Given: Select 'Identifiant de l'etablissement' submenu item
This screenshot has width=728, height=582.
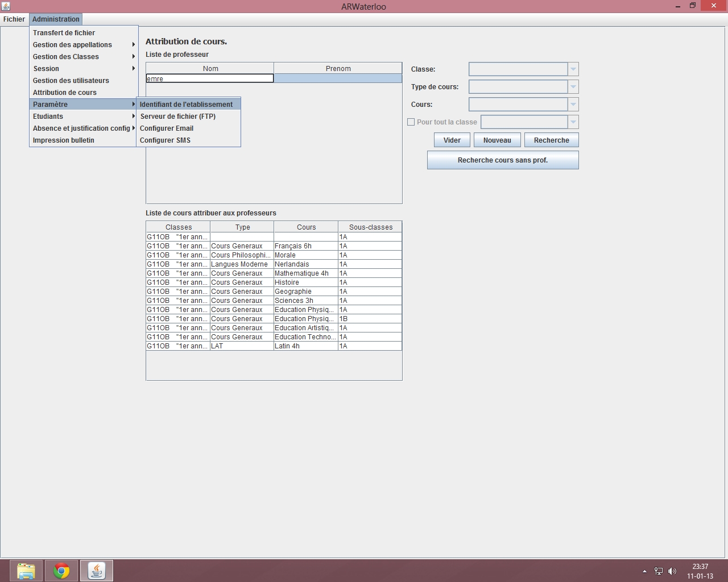Looking at the screenshot, I should [x=187, y=105].
